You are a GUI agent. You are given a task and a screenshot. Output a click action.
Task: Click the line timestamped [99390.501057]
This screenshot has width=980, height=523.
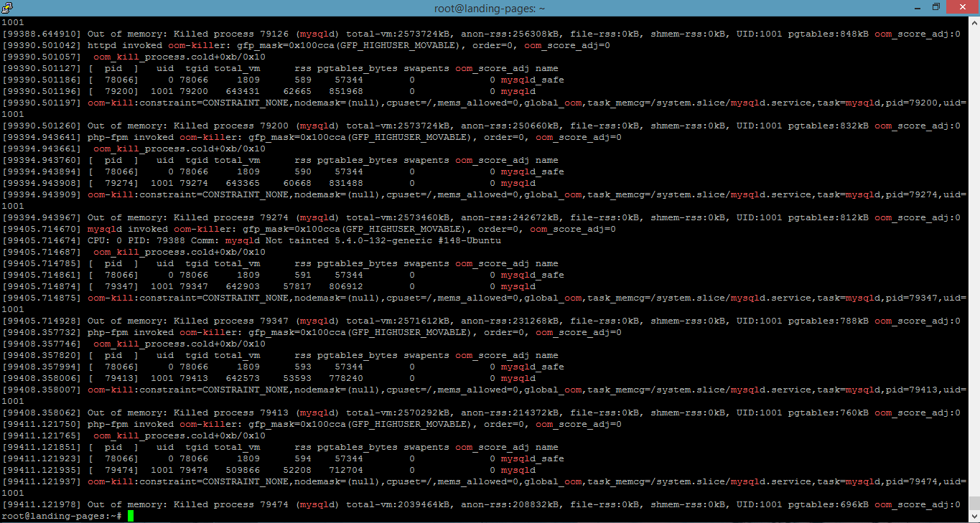134,57
